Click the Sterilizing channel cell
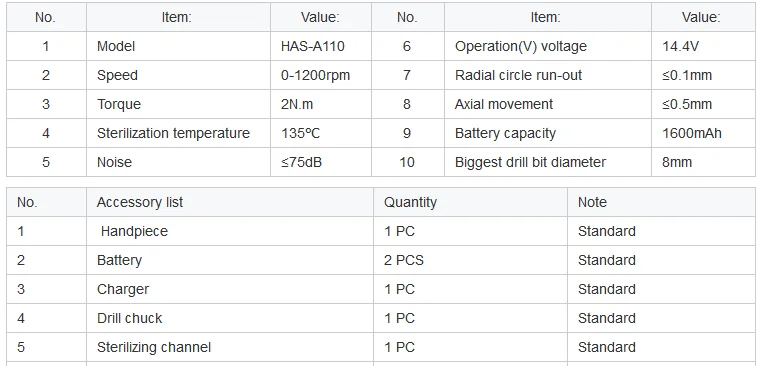This screenshot has height=366, width=761. coord(230,347)
